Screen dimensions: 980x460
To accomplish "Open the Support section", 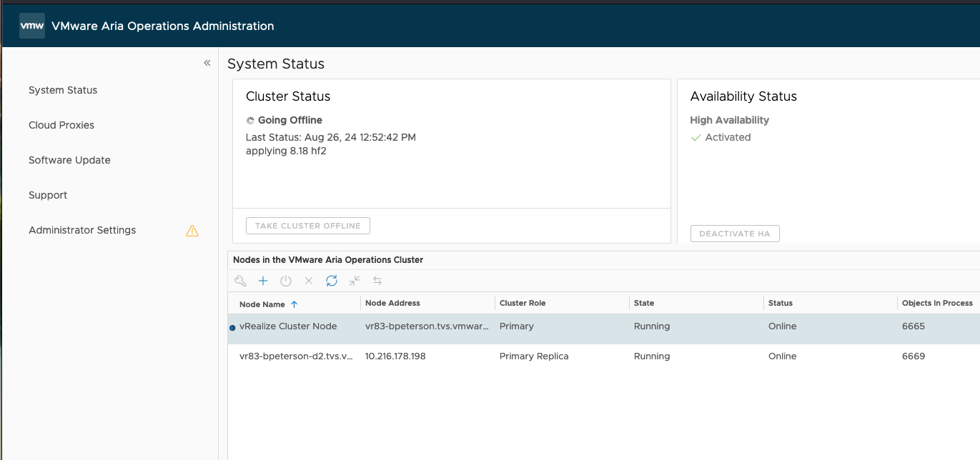I will (x=47, y=195).
